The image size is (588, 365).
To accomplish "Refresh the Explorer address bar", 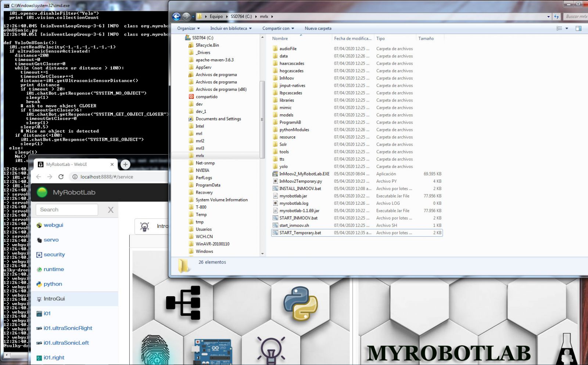I will tap(556, 17).
